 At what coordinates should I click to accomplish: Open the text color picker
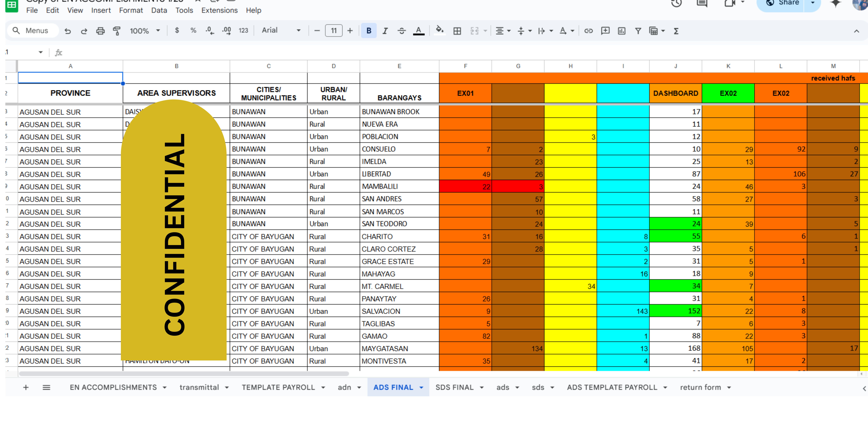(419, 31)
